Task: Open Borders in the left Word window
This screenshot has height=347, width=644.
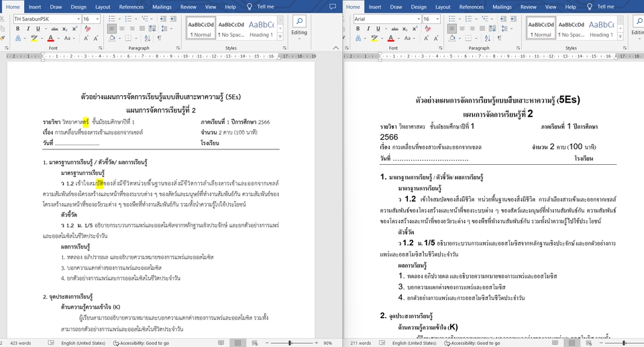Action: [x=128, y=38]
